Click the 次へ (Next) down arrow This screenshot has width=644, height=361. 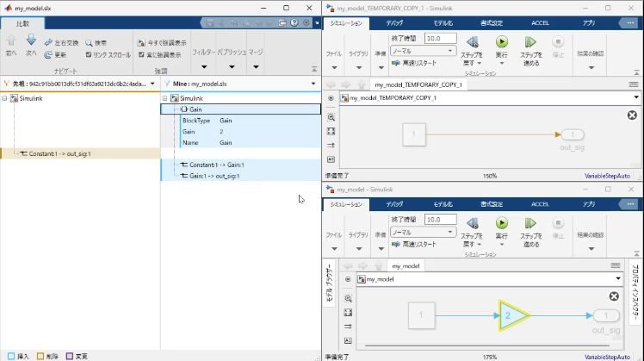point(31,41)
